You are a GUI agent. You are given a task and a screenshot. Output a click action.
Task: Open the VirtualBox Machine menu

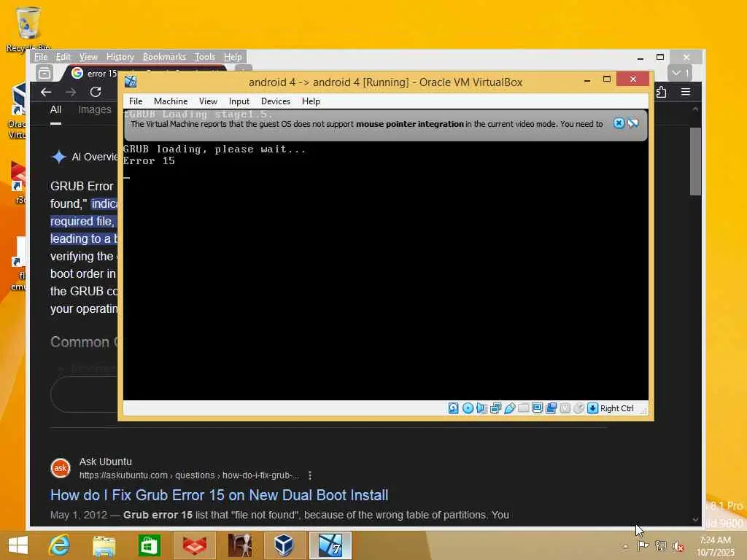click(x=171, y=101)
